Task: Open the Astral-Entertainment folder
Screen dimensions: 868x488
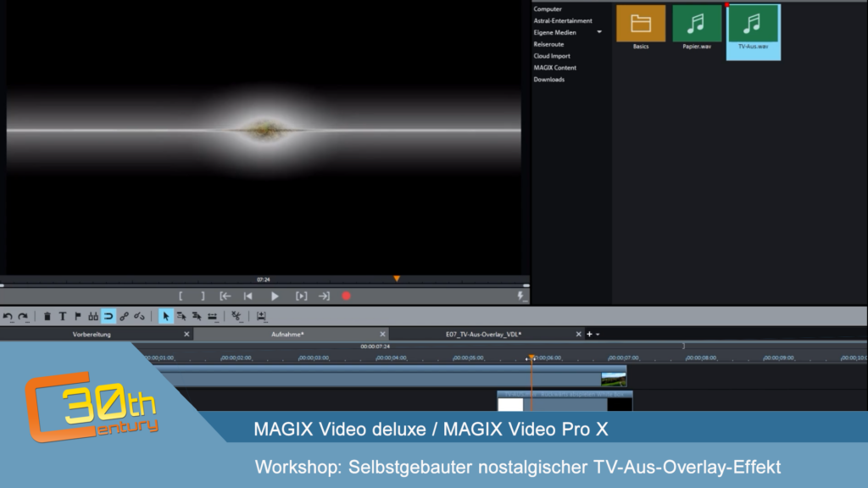Action: (563, 20)
